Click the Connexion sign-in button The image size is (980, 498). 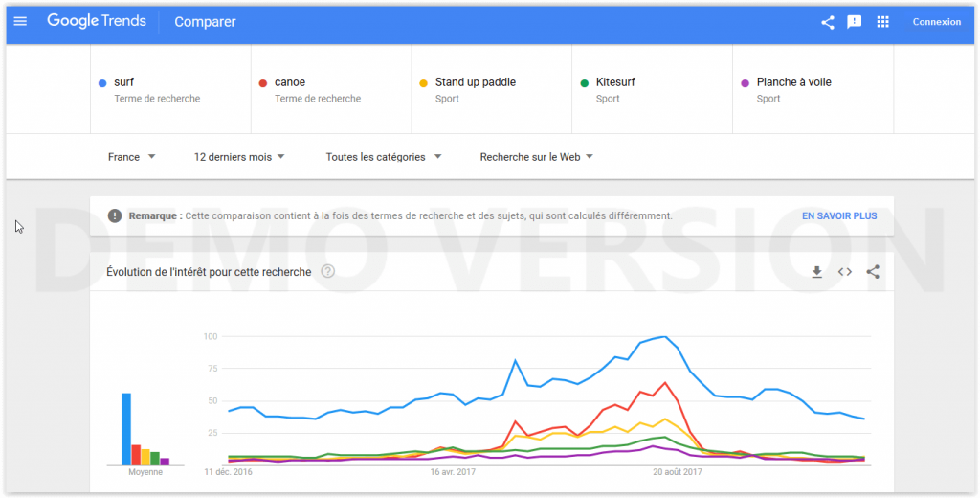click(936, 22)
